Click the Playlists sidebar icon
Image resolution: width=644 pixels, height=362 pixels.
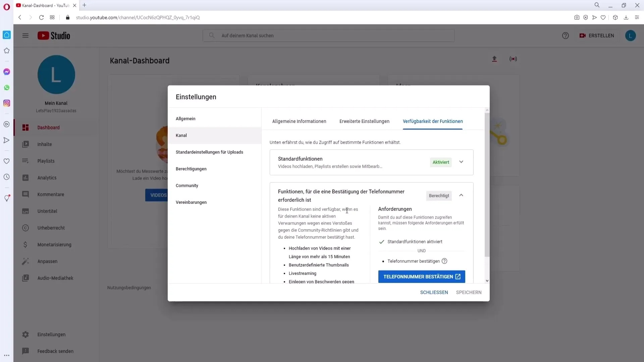pyautogui.click(x=25, y=161)
